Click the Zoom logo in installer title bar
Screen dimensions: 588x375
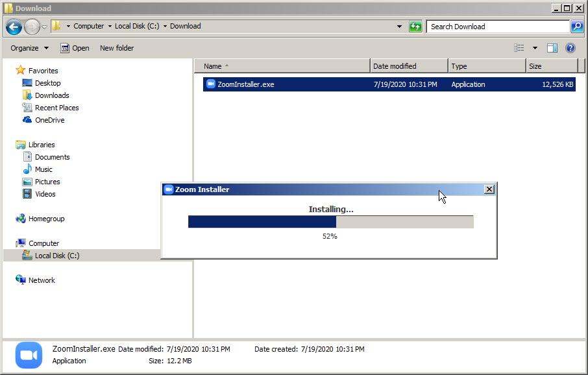click(169, 189)
